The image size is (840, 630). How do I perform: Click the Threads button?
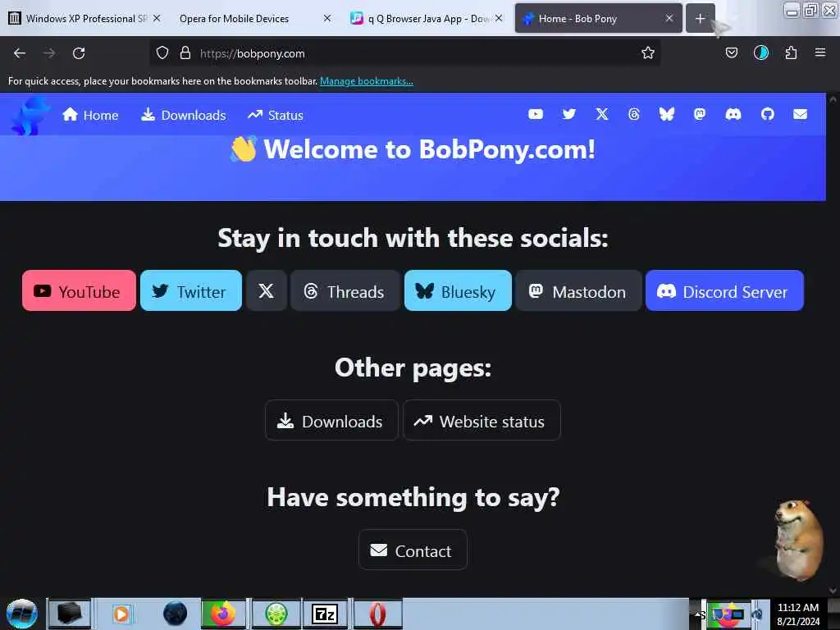click(x=345, y=291)
